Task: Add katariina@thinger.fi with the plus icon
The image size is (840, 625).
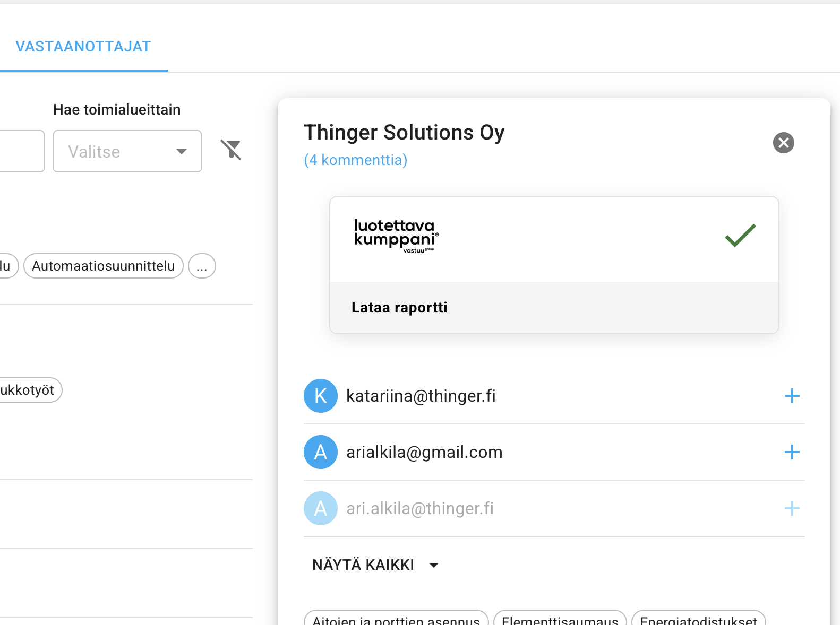Action: click(x=792, y=396)
